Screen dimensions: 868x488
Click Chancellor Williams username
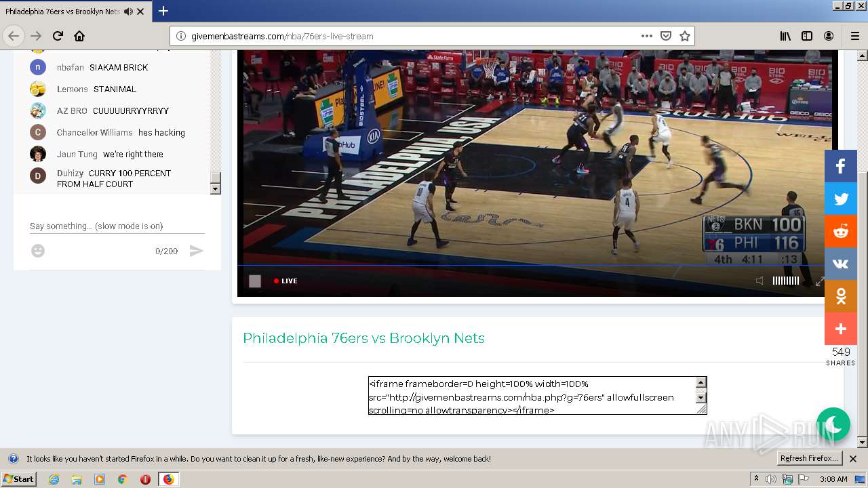(x=95, y=132)
